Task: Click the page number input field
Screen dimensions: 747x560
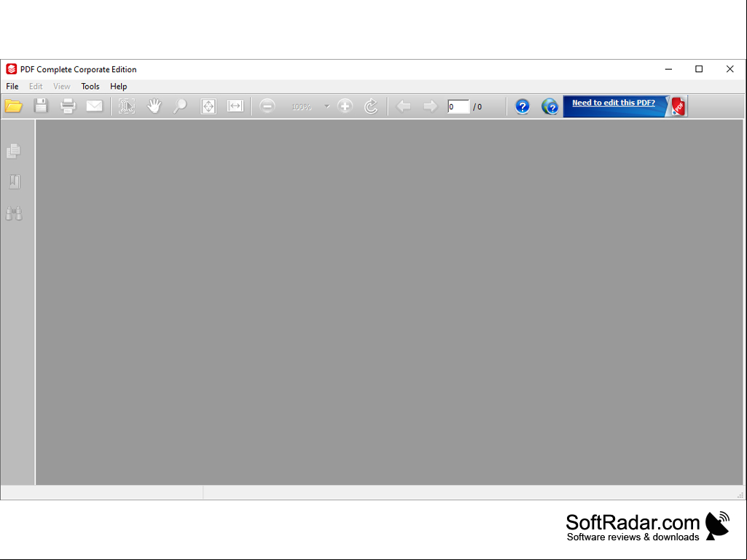Action: coord(458,106)
